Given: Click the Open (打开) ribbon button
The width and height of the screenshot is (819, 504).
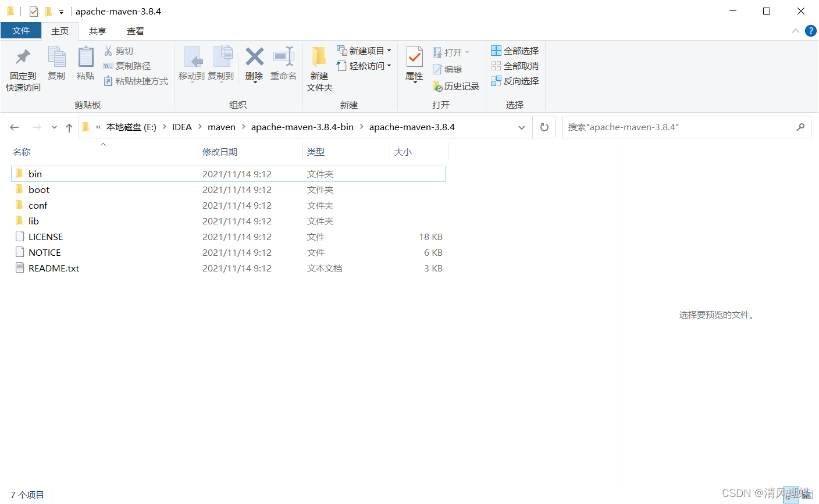Looking at the screenshot, I should 451,52.
